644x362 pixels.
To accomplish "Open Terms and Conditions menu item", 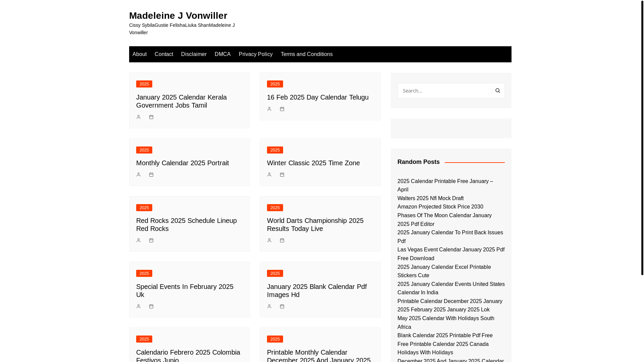I will 307,54.
